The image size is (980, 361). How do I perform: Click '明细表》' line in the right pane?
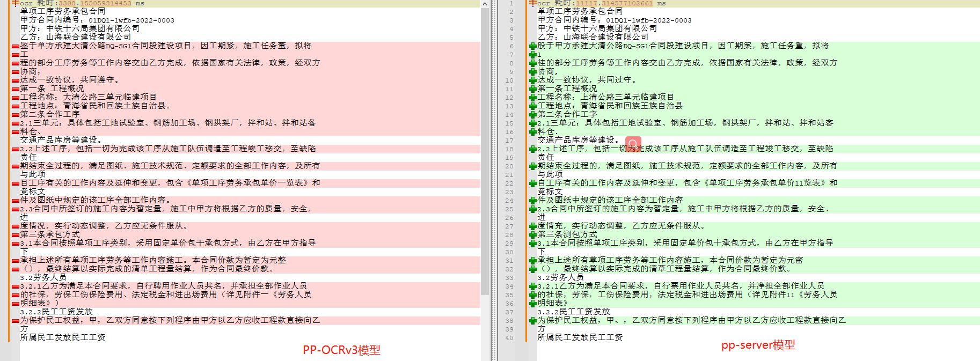tap(553, 303)
